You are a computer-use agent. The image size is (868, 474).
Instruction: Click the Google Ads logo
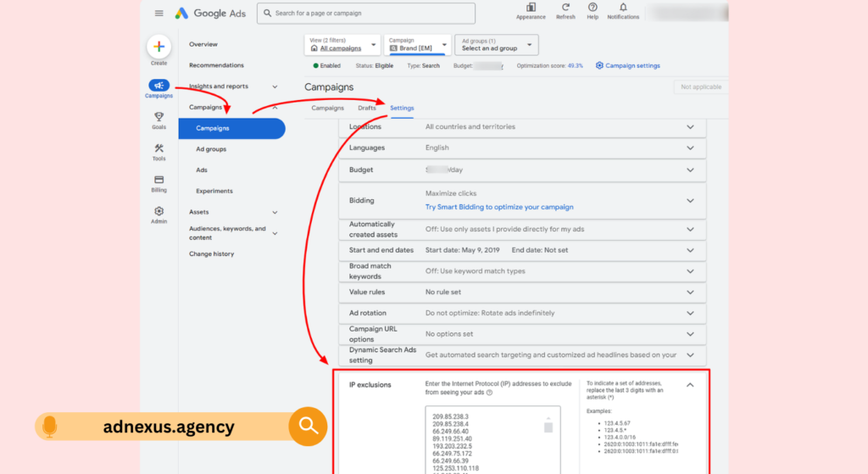pyautogui.click(x=210, y=14)
